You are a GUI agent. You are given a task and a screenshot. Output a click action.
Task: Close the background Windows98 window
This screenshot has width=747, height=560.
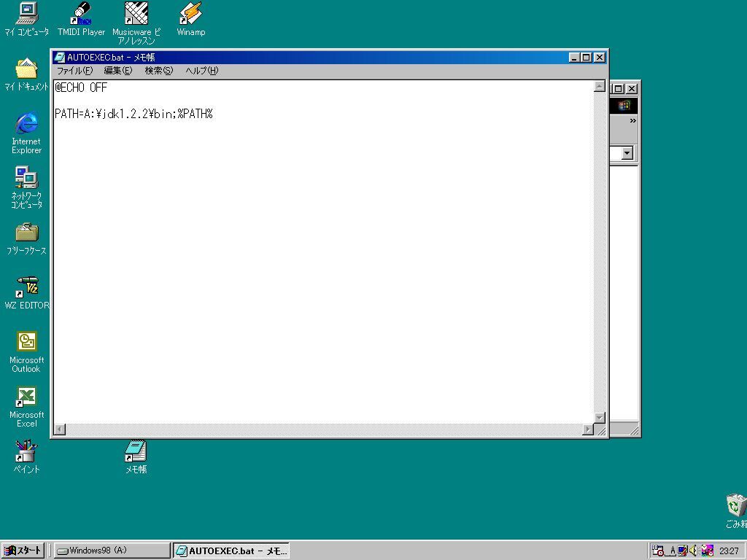[631, 88]
